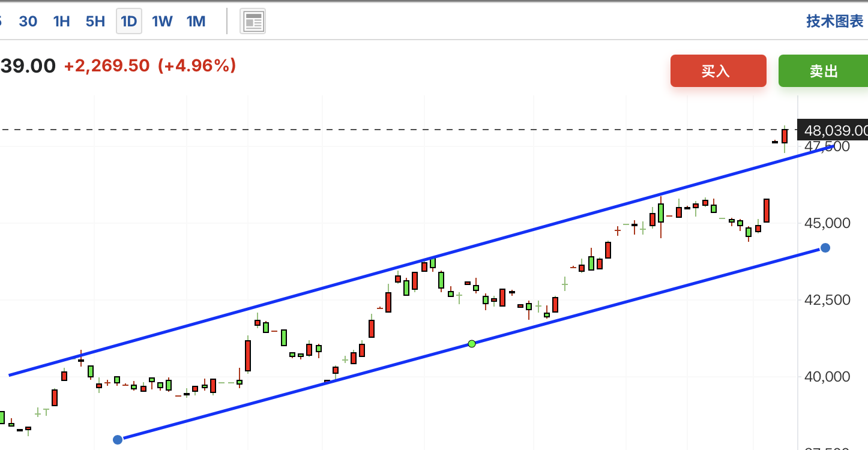The height and width of the screenshot is (450, 868).
Task: Click the red 买入 buy button
Action: coord(718,71)
